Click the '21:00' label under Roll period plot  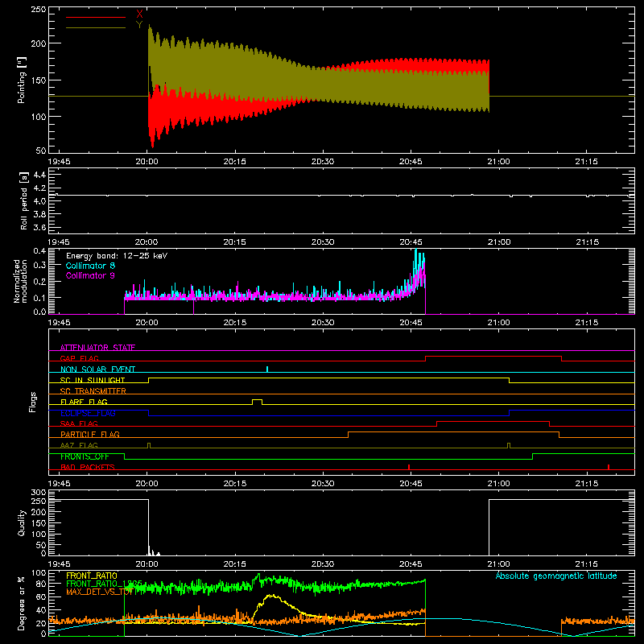pyautogui.click(x=498, y=242)
